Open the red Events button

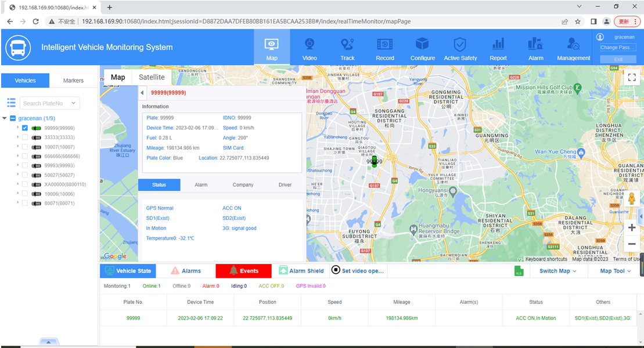coord(243,271)
